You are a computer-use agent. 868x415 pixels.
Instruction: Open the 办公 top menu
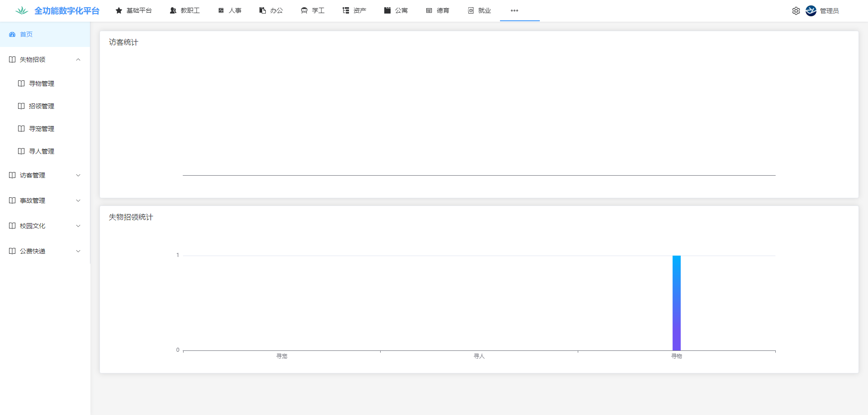(271, 10)
